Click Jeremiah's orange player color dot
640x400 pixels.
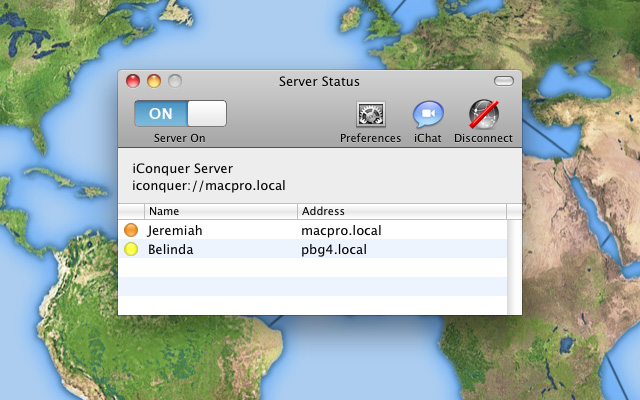click(131, 230)
